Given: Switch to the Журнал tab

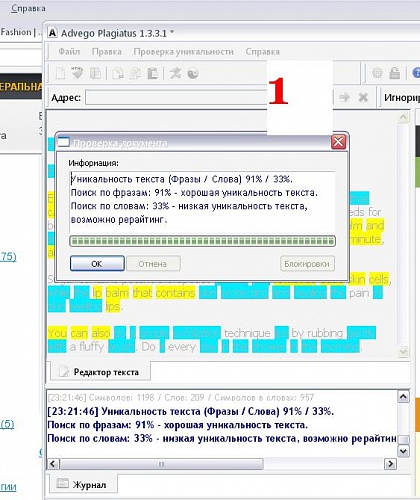Looking at the screenshot, I should (x=83, y=484).
